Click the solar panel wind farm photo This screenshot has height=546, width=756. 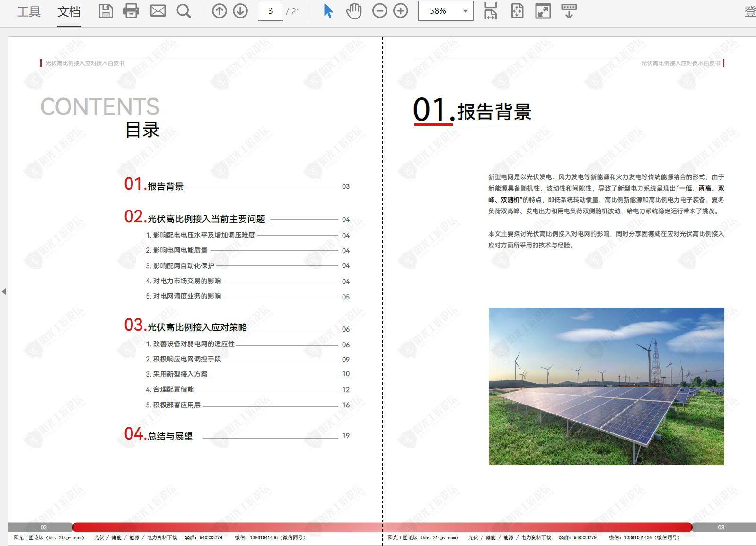606,386
